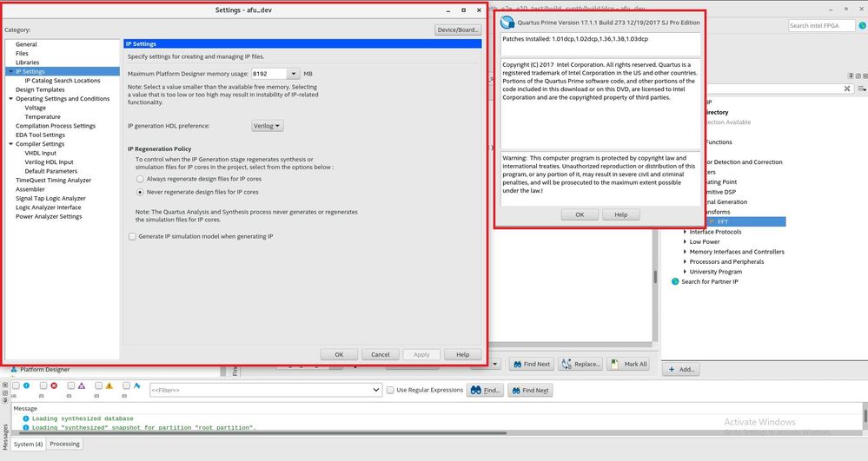This screenshot has width=868, height=461.
Task: Click the pin icon of the IP Catalog panel
Action: tap(851, 76)
